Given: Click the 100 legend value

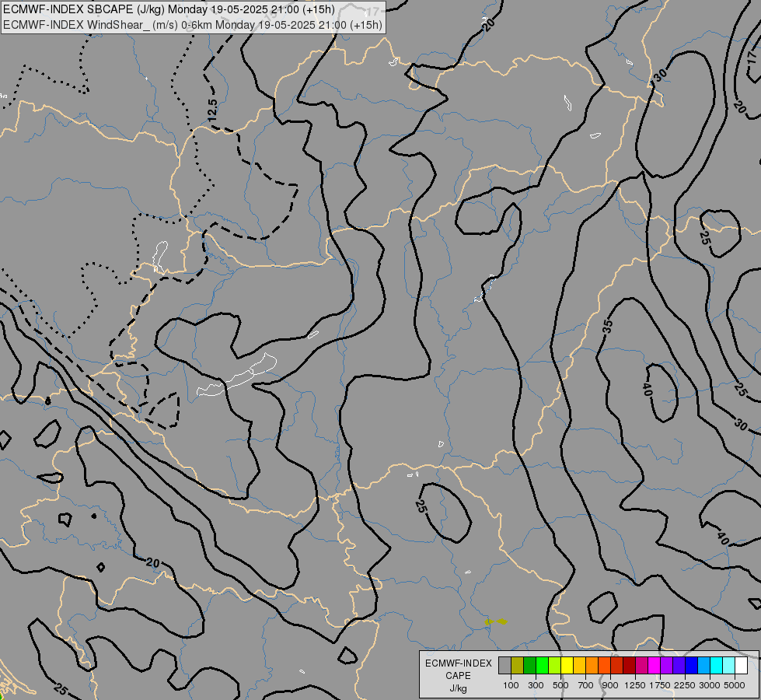Looking at the screenshot, I should [511, 685].
